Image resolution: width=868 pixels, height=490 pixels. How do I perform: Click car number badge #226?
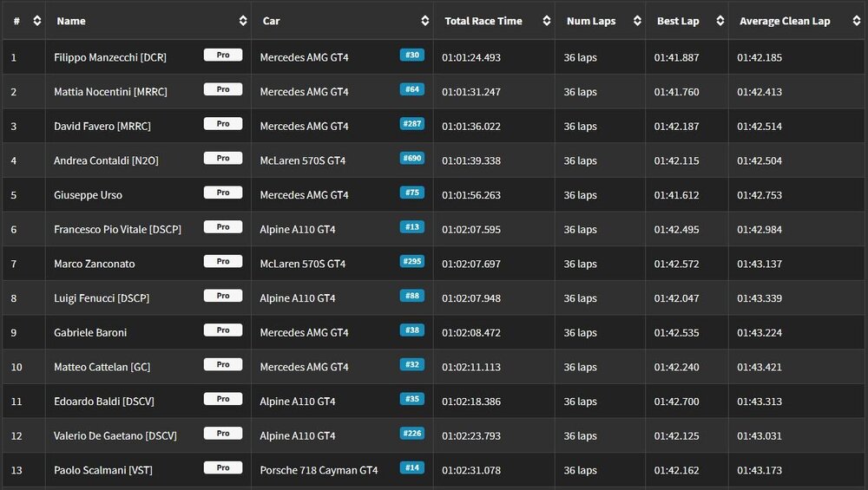(x=411, y=433)
